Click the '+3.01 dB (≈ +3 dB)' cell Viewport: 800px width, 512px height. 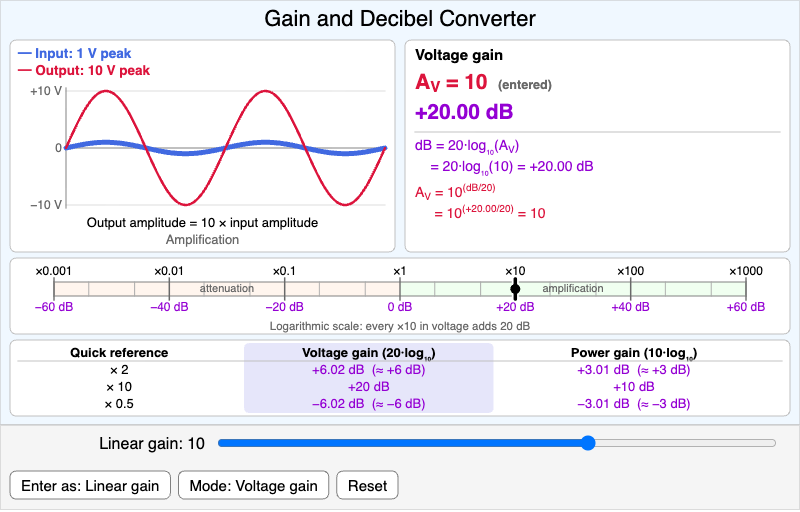tap(634, 370)
